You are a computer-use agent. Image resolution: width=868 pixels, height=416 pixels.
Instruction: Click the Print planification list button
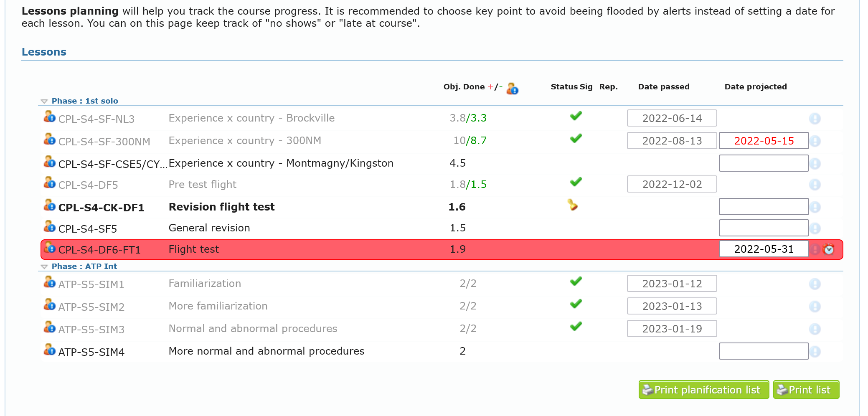(703, 390)
